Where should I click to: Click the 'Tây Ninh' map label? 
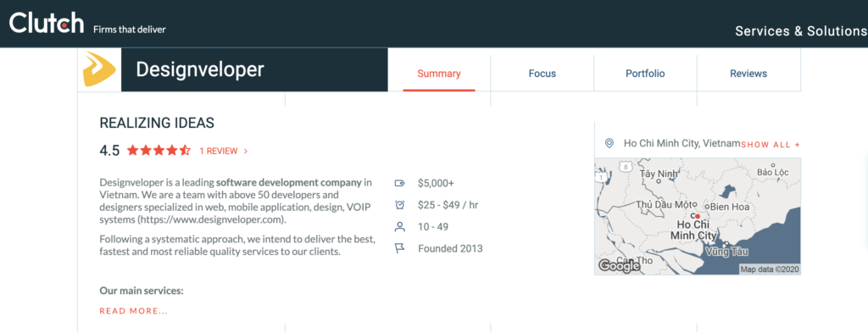point(658,174)
